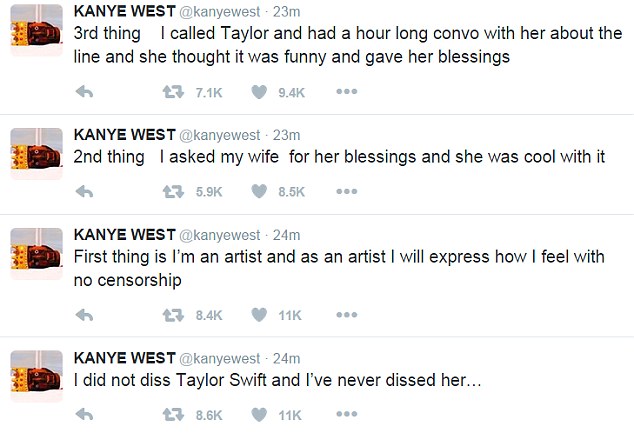Like the '3rd thing' tweet with 9.4K

(258, 92)
